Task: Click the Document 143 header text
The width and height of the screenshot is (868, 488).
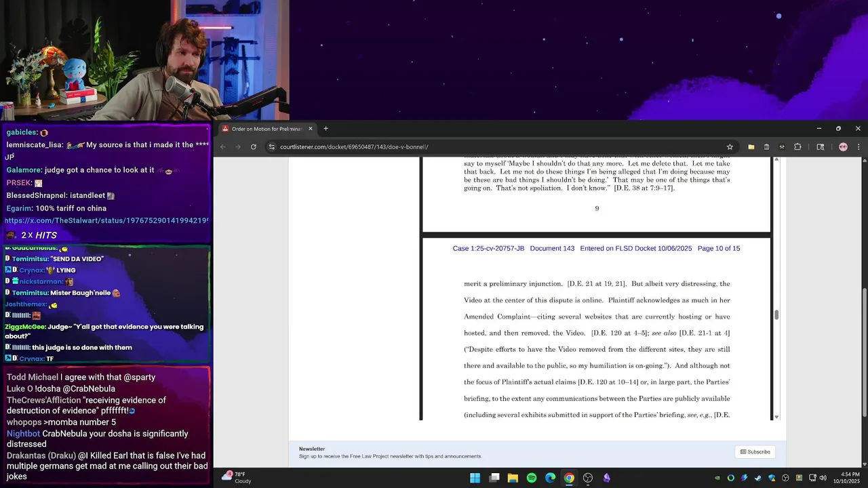Action: [552, 249]
